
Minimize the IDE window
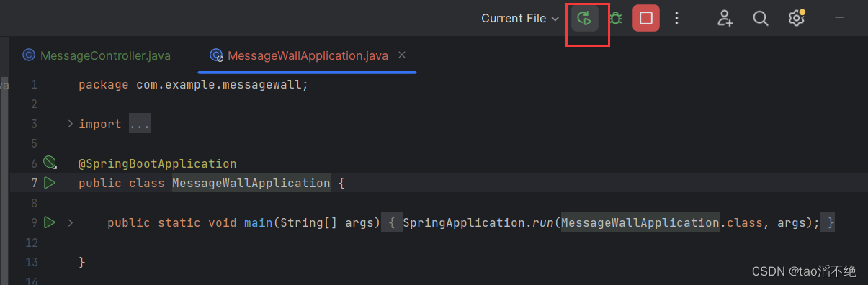pyautogui.click(x=838, y=18)
